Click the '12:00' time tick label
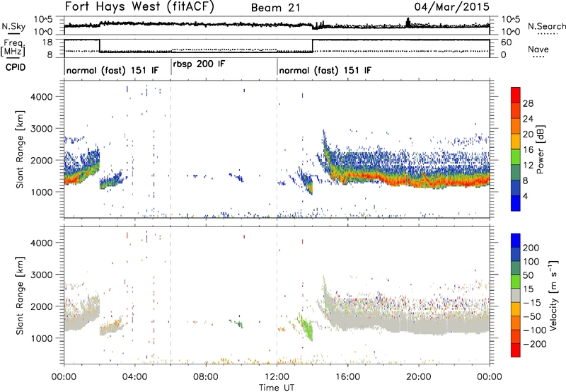This screenshot has width=566, height=392. [x=277, y=377]
